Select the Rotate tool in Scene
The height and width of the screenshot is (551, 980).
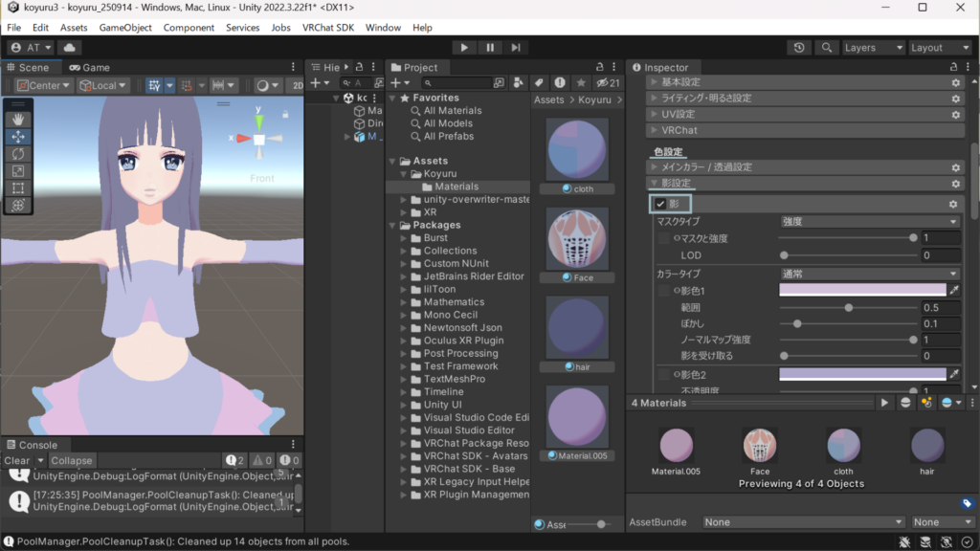tap(18, 154)
